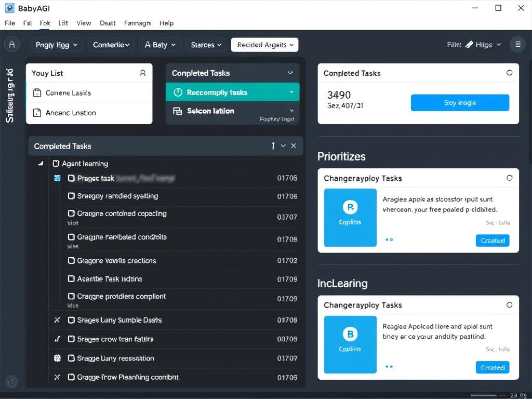Open the Hlips filter dropdown
This screenshot has width=532, height=399.
tap(488, 45)
